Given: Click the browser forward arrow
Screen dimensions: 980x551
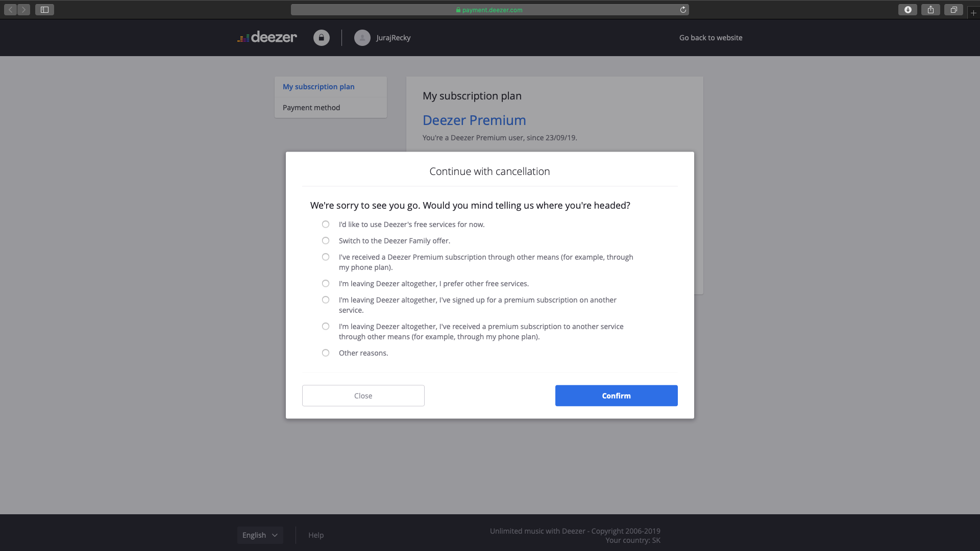Looking at the screenshot, I should [x=23, y=10].
